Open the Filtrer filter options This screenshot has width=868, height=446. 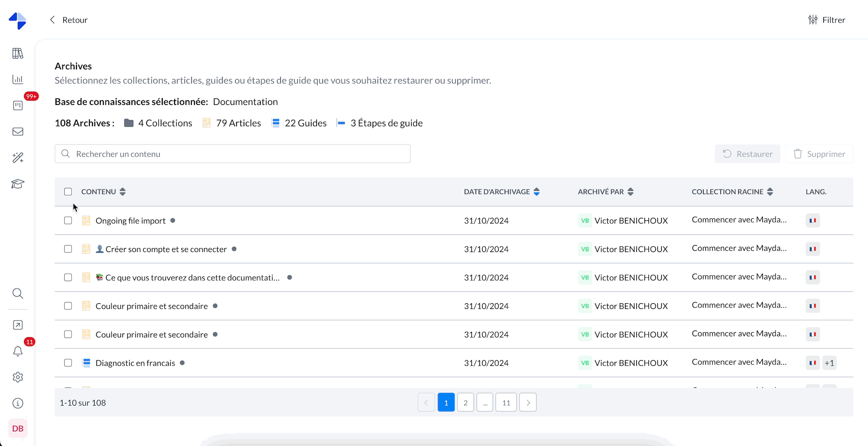[x=827, y=20]
